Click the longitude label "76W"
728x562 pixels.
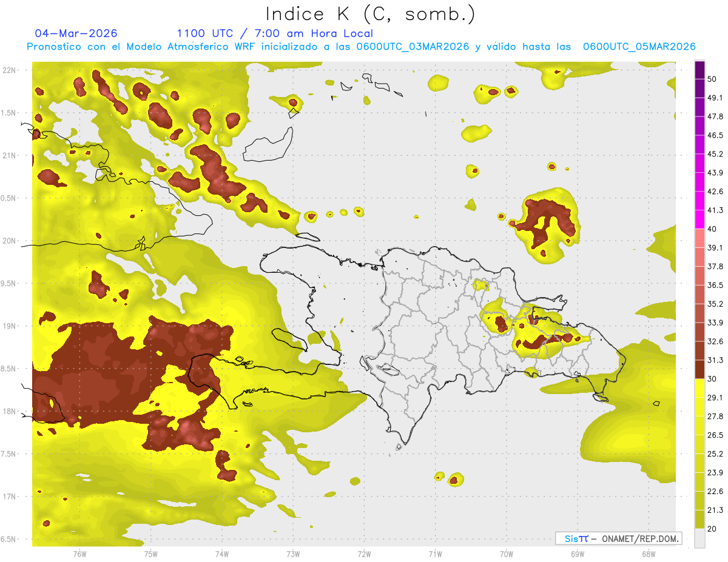[x=79, y=554]
